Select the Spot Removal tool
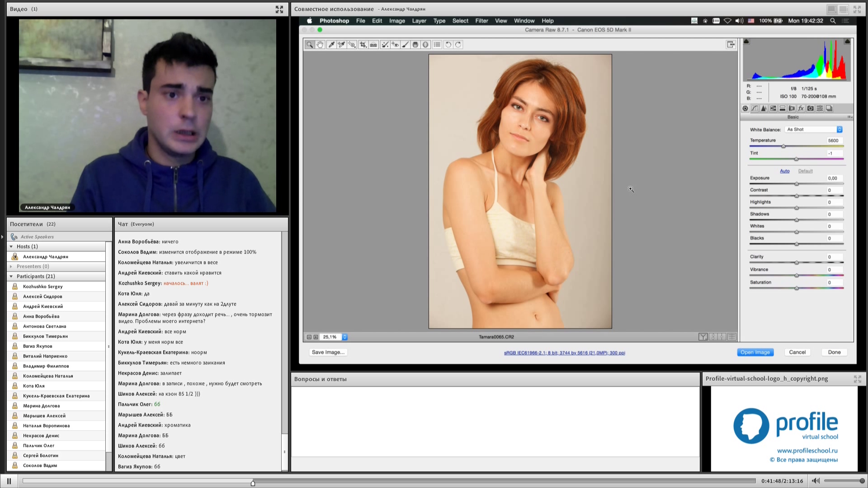The width and height of the screenshot is (868, 488). click(x=384, y=45)
